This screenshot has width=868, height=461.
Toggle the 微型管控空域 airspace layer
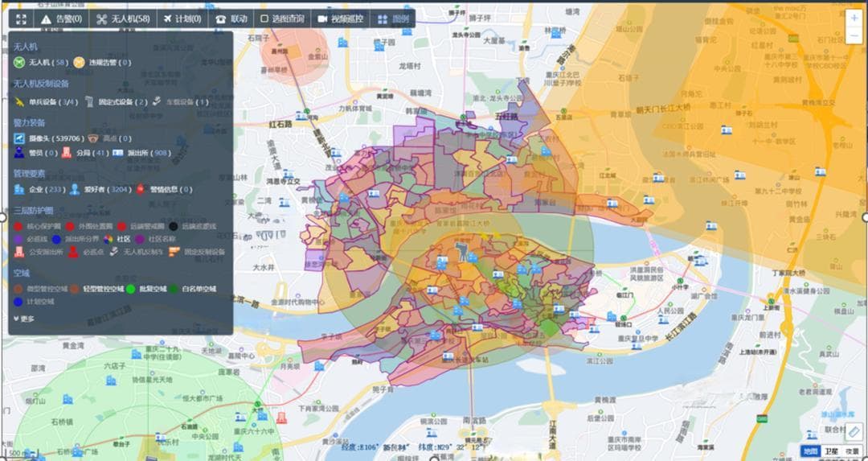click(40, 289)
